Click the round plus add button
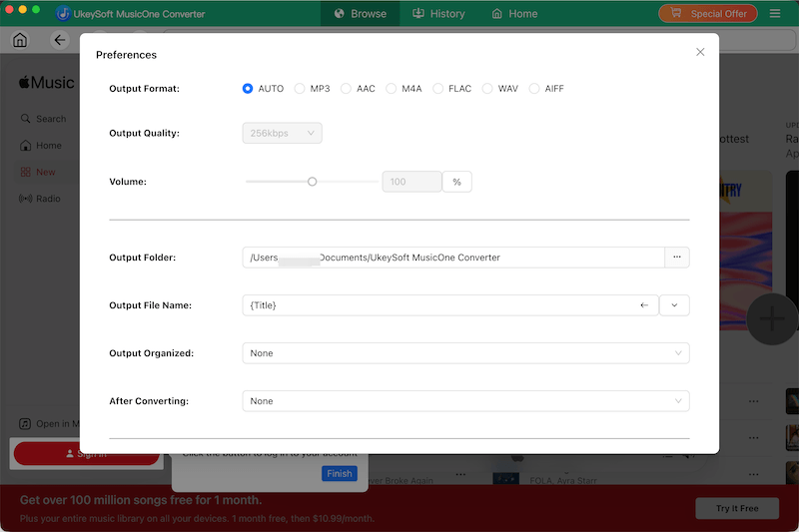 772,319
